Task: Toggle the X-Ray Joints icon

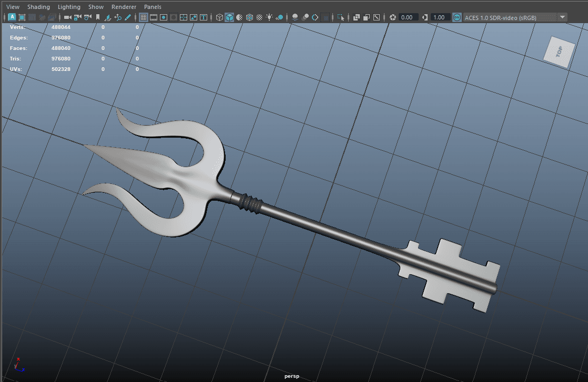Action: coord(377,17)
